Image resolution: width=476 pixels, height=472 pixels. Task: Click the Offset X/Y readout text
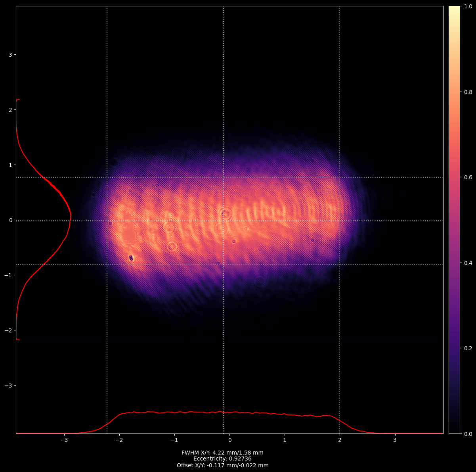point(222,465)
